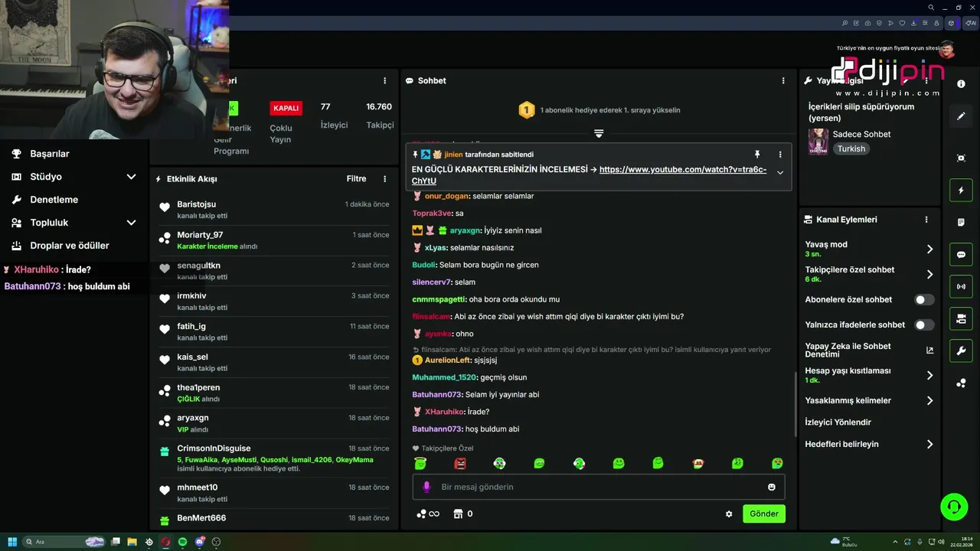Collapse the pinned message chevron
980x551 pixels.
pos(780,173)
